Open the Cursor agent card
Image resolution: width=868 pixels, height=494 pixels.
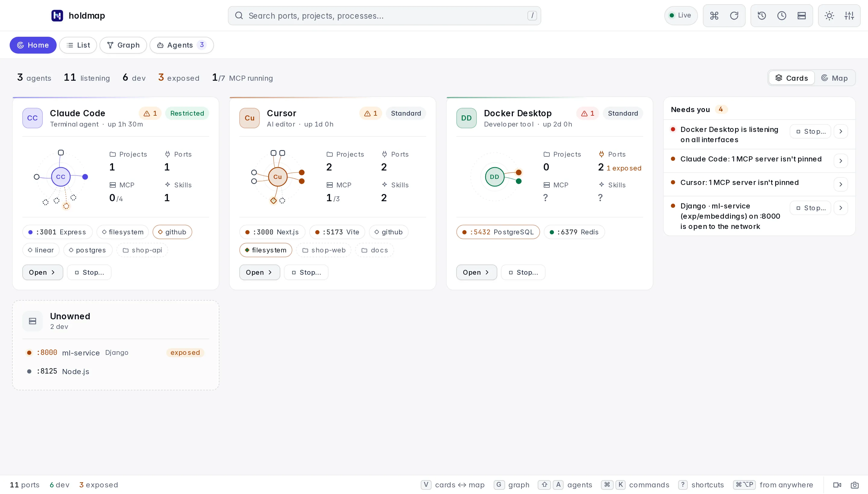click(259, 272)
